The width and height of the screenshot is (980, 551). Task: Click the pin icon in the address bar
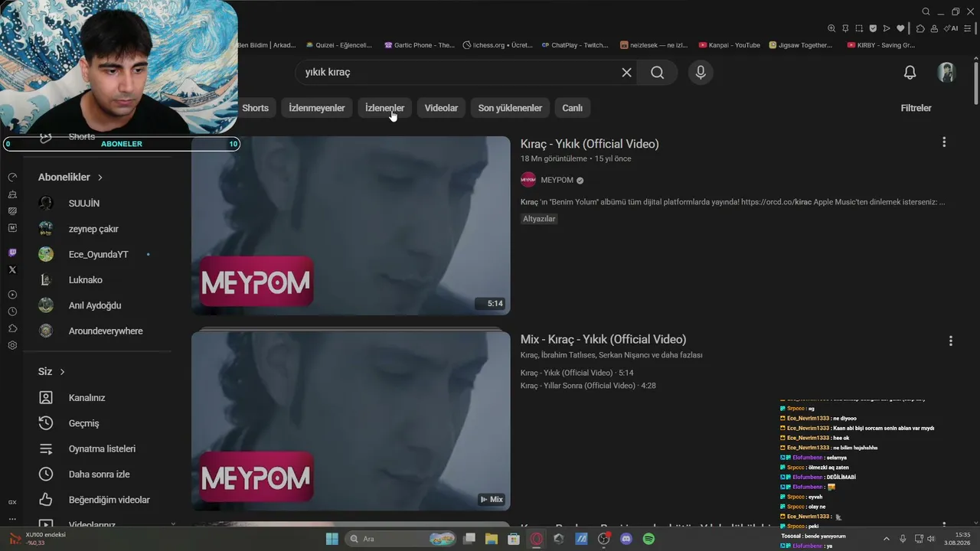click(845, 28)
